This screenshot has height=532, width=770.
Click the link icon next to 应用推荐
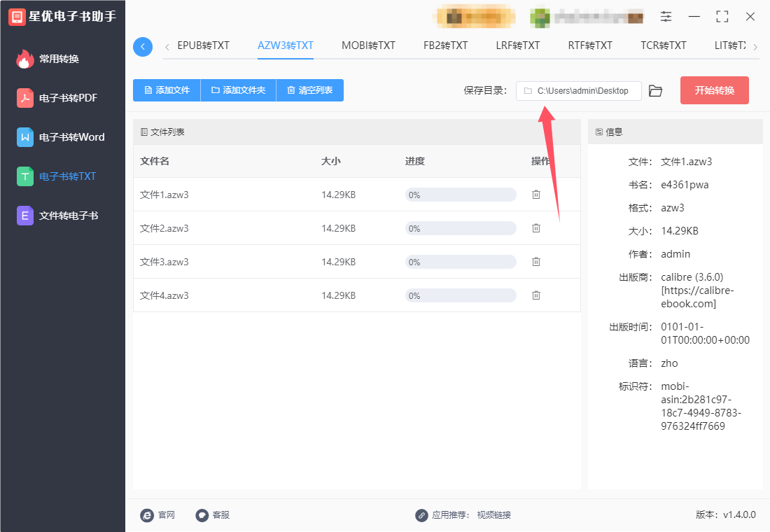click(421, 514)
